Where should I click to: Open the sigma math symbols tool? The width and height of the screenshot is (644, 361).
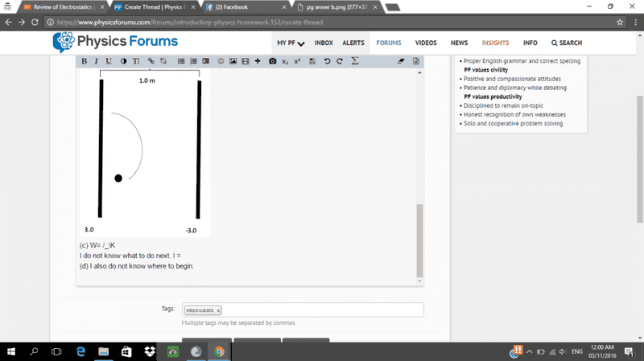click(355, 61)
